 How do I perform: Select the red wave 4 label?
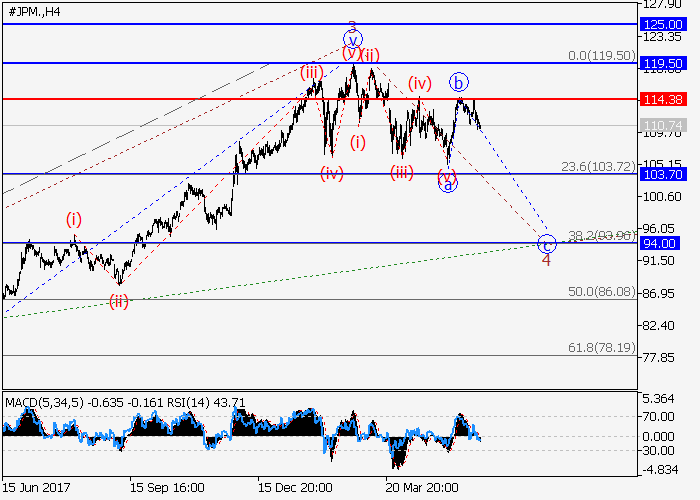(x=546, y=260)
